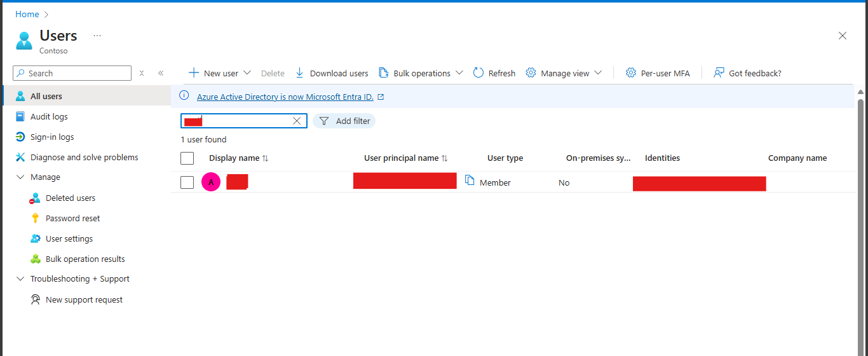Click the Diagnose and solve problems icon
Viewport: 868px width, 356px height.
(x=20, y=157)
